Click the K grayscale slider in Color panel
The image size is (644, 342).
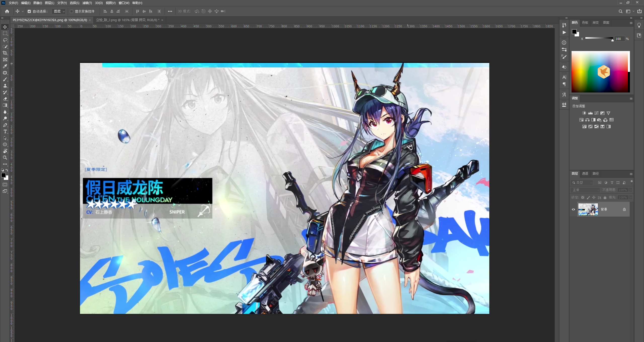(x=599, y=38)
